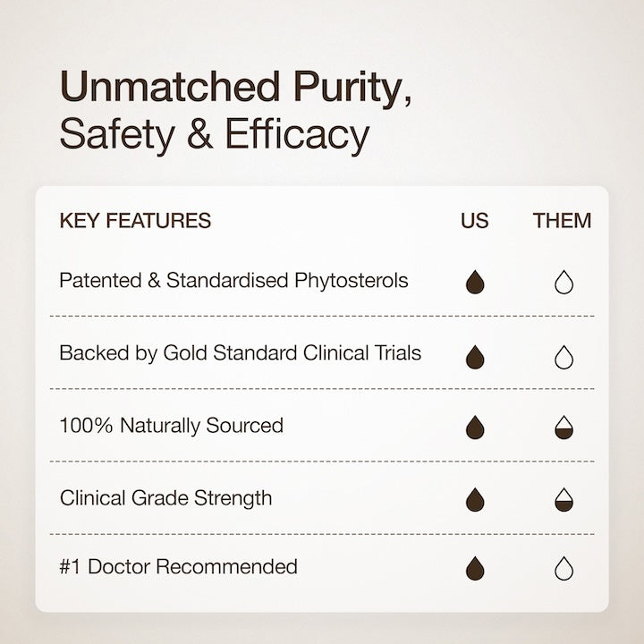Click the filled US drop for Naturally Sourced
This screenshot has width=644, height=644.
click(475, 428)
